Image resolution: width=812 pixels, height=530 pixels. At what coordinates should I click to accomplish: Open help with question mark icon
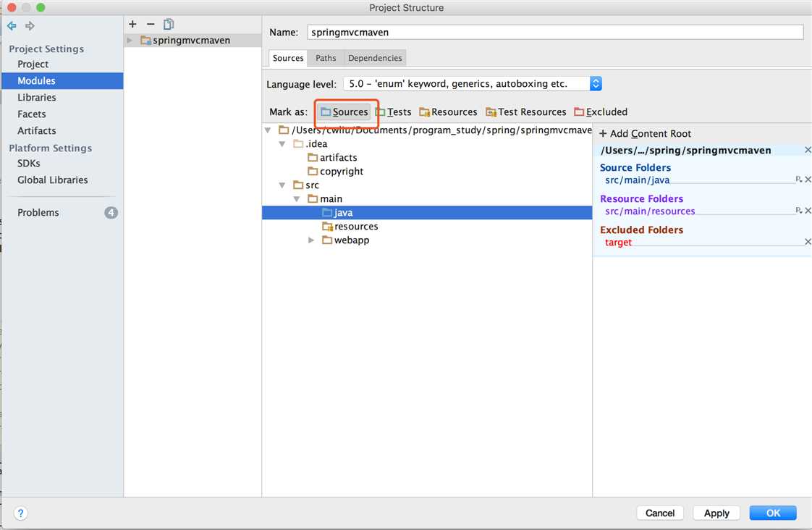click(20, 513)
